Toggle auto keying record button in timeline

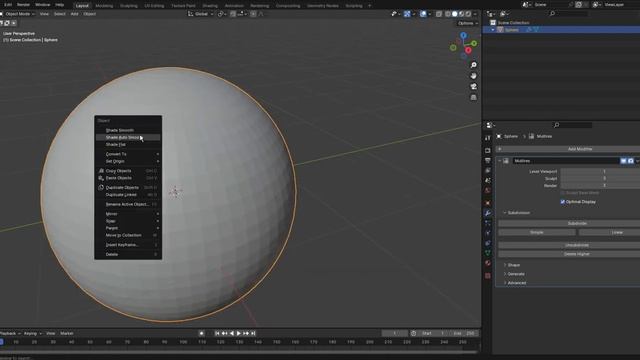201,333
